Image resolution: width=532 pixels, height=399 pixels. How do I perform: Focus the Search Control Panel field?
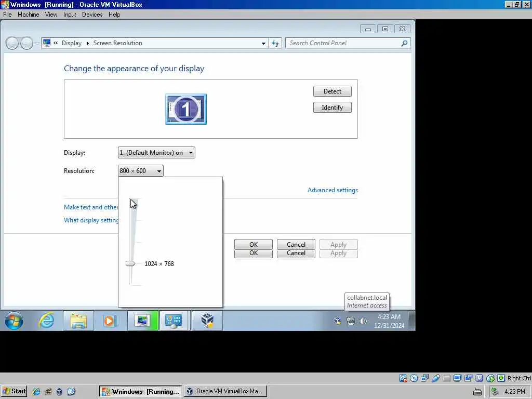[348, 43]
